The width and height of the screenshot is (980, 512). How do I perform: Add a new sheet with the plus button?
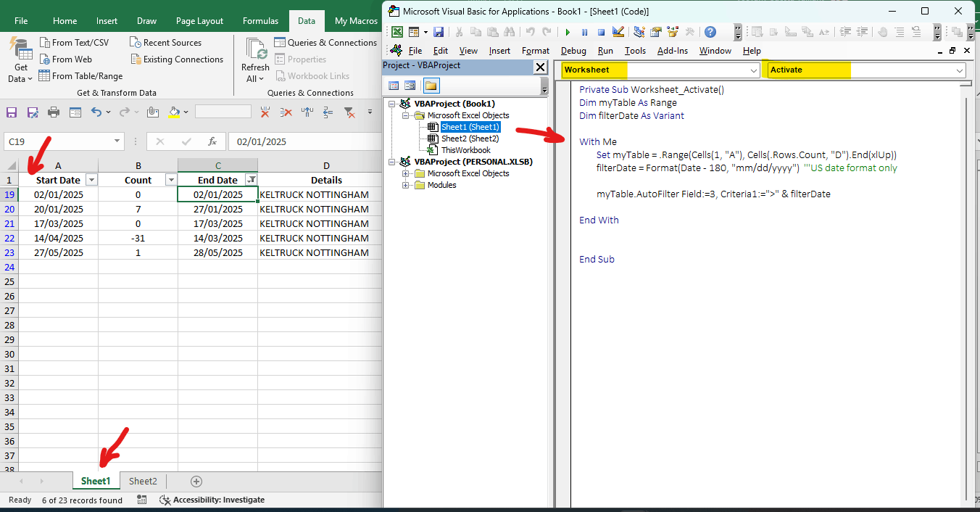coord(196,482)
